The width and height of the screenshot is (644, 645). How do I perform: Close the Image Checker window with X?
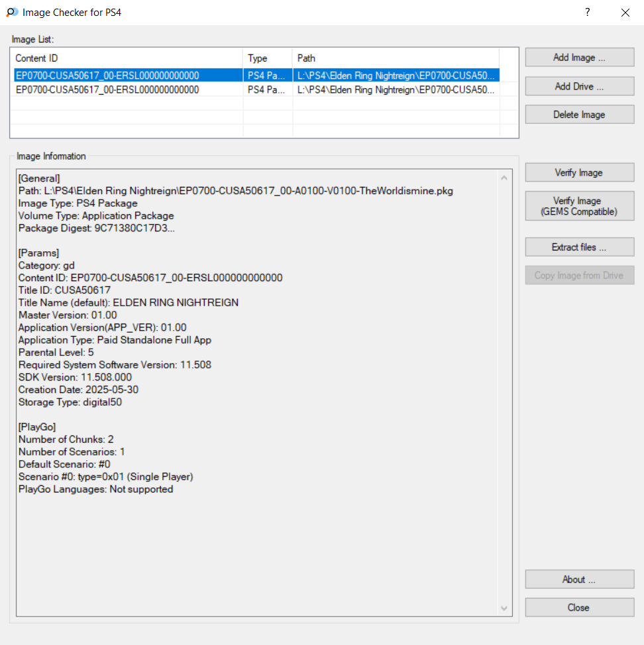coord(625,12)
